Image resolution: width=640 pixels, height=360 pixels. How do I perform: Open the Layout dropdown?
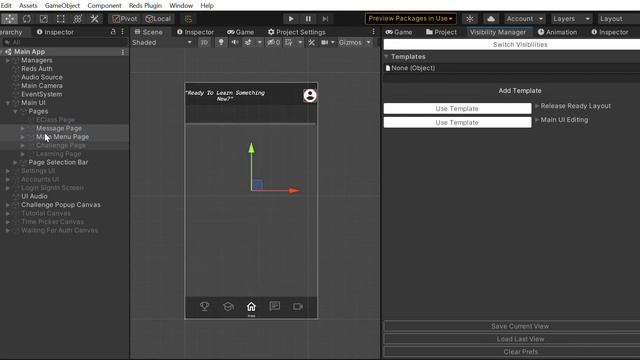click(x=618, y=19)
